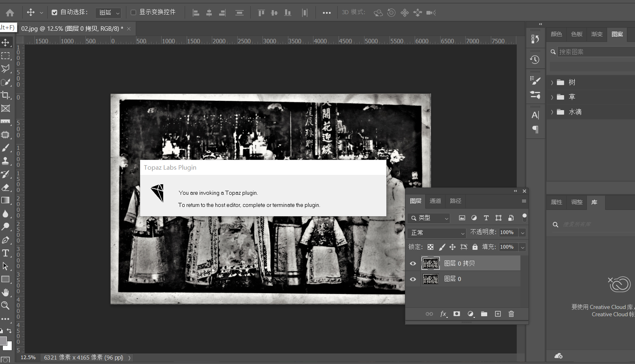The image size is (635, 364).
Task: Select the Move tool in the toolbox
Action: [6, 43]
